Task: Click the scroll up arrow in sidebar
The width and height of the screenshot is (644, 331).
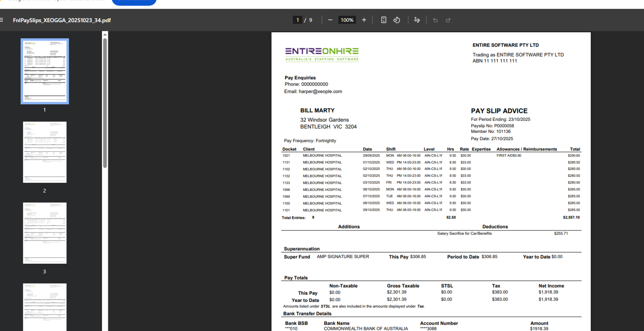Action: click(x=105, y=35)
